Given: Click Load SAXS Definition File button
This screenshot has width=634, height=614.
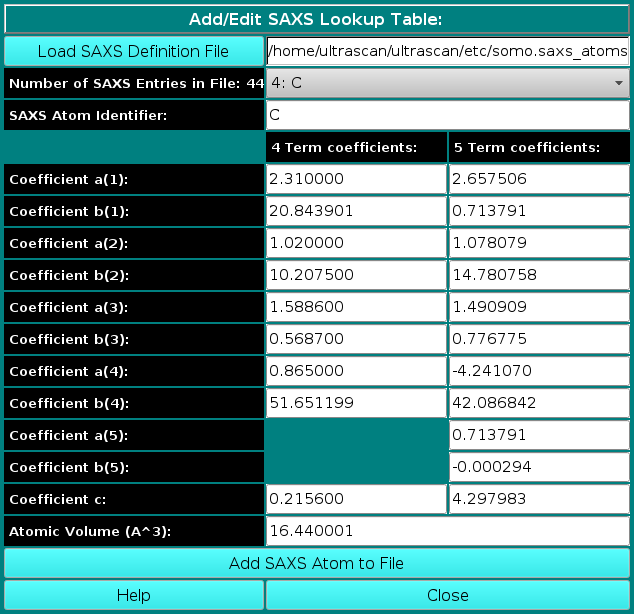Looking at the screenshot, I should (x=133, y=51).
